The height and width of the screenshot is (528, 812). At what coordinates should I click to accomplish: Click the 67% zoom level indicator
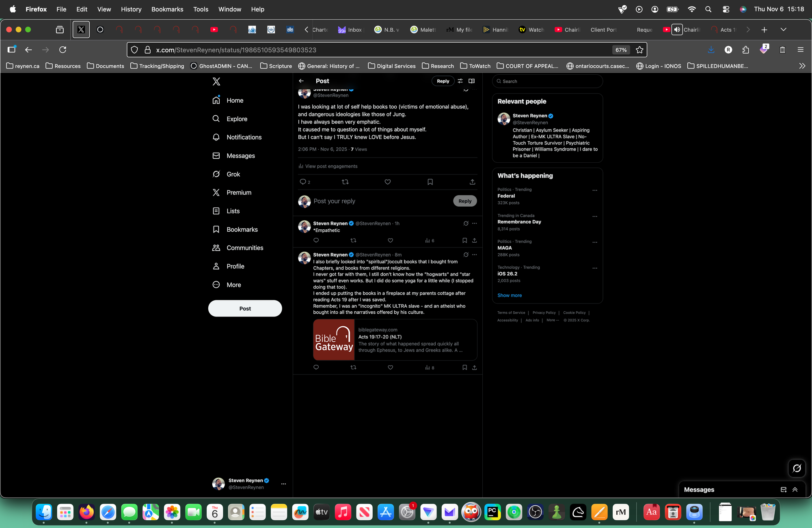click(x=620, y=50)
